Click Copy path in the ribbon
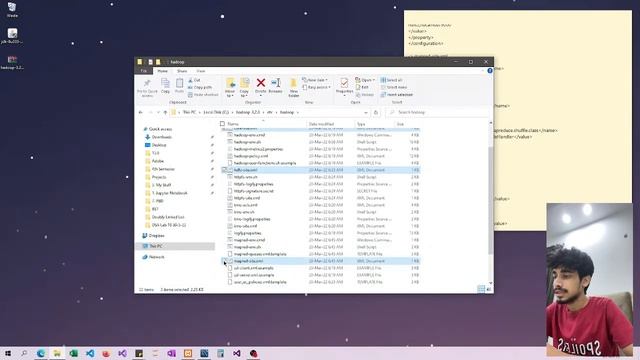 click(200, 87)
